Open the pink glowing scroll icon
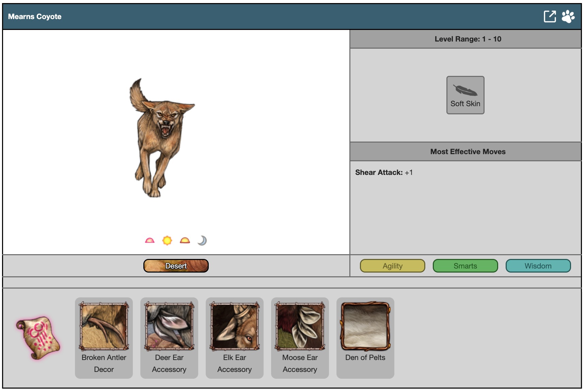The height and width of the screenshot is (392, 585). (38, 338)
